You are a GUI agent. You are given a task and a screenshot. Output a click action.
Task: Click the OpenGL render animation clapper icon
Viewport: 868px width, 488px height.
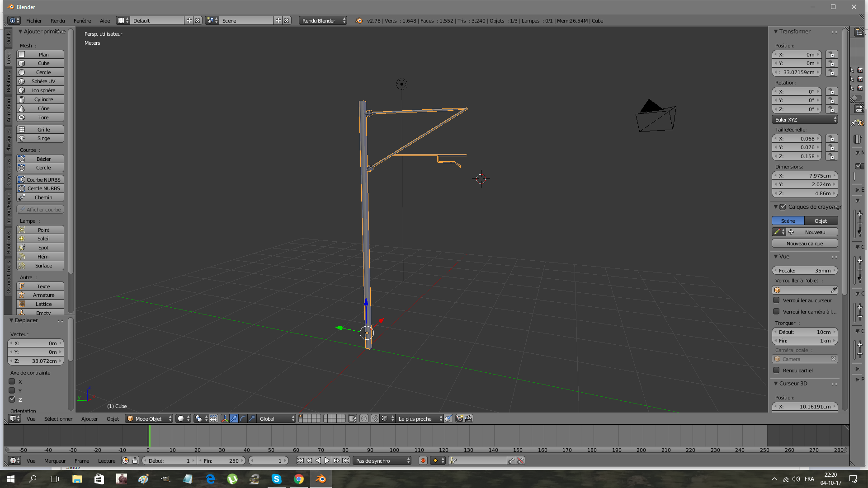468,418
